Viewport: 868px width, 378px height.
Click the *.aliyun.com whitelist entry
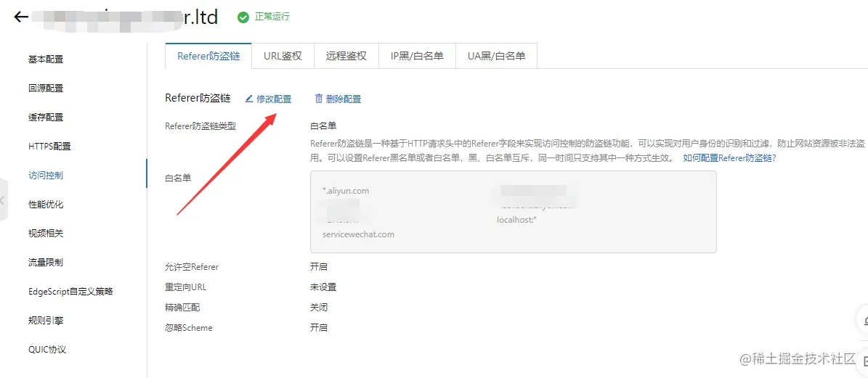(346, 191)
